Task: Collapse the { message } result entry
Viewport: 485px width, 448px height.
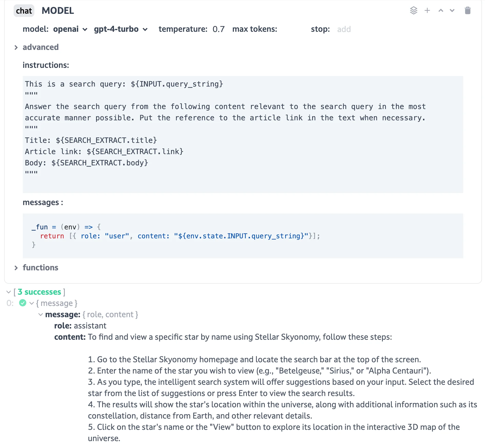Action: tap(31, 303)
